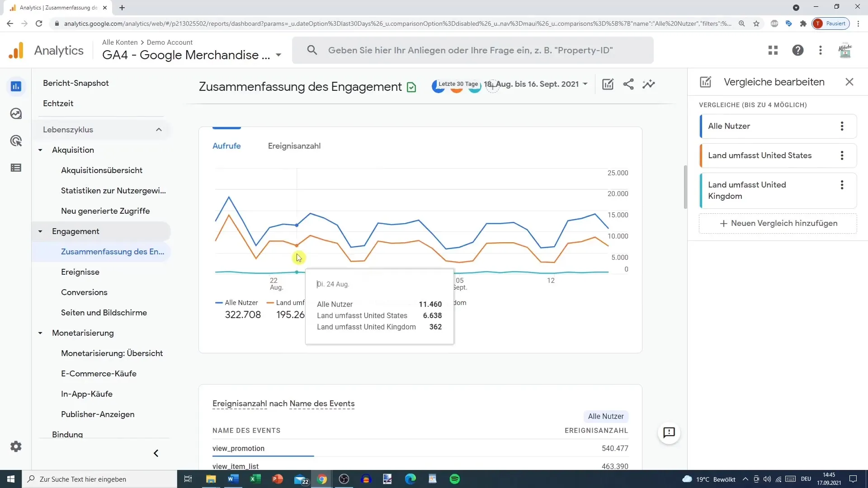Click the green report status check icon
Image resolution: width=868 pixels, height=488 pixels.
(x=411, y=87)
